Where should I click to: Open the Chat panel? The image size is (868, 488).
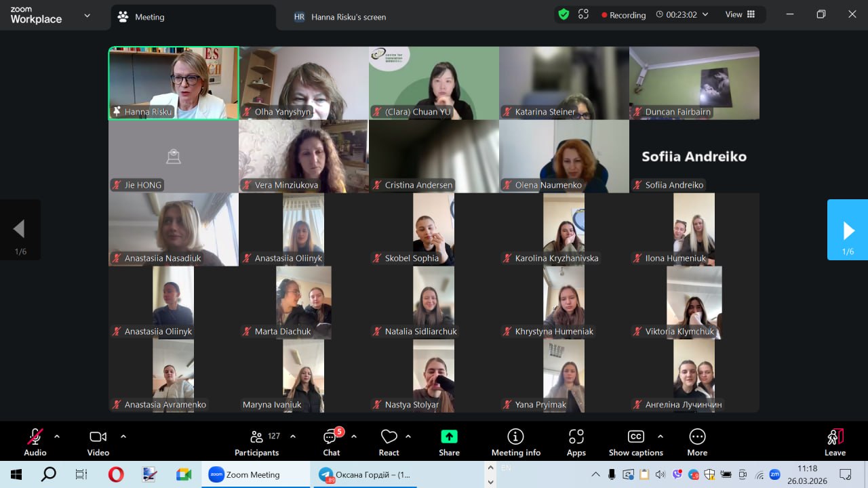point(331,442)
